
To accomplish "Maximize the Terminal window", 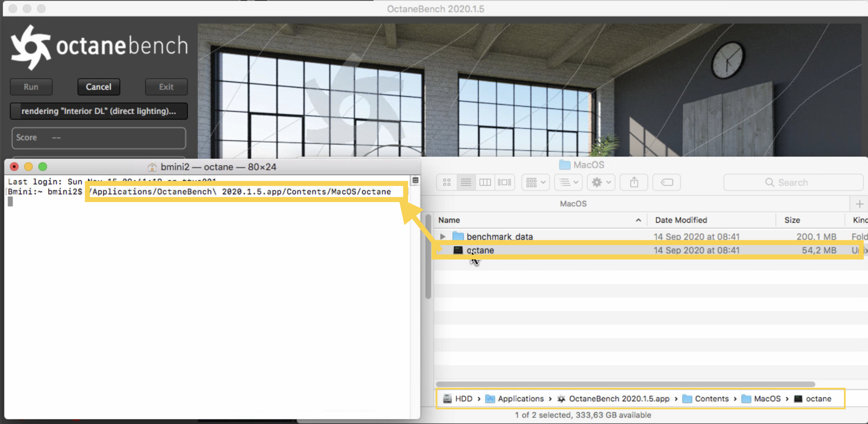I will [x=42, y=167].
